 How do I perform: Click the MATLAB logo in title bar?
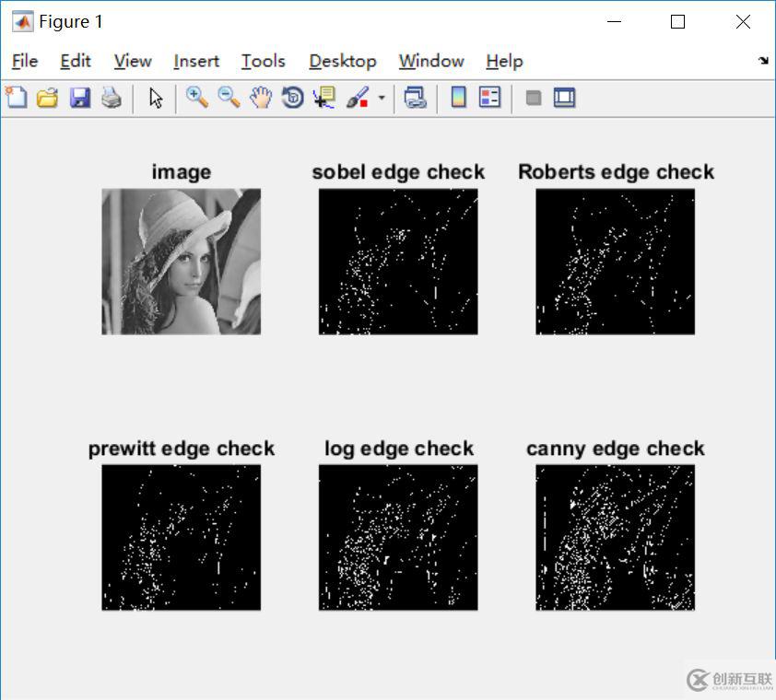[22, 22]
